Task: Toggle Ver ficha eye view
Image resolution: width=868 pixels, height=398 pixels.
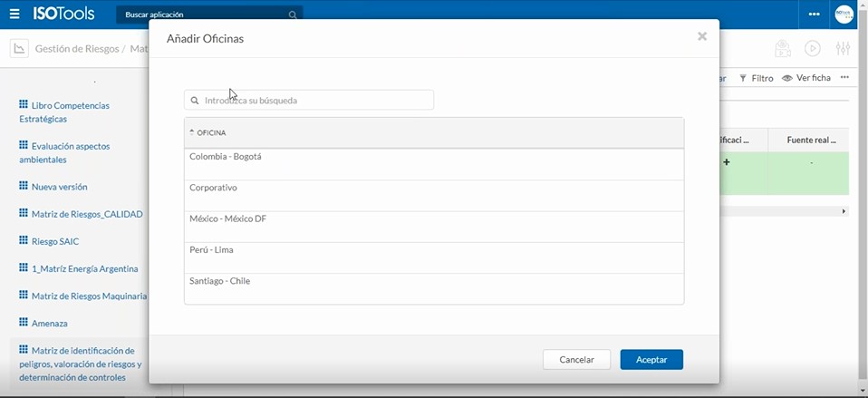Action: click(806, 78)
